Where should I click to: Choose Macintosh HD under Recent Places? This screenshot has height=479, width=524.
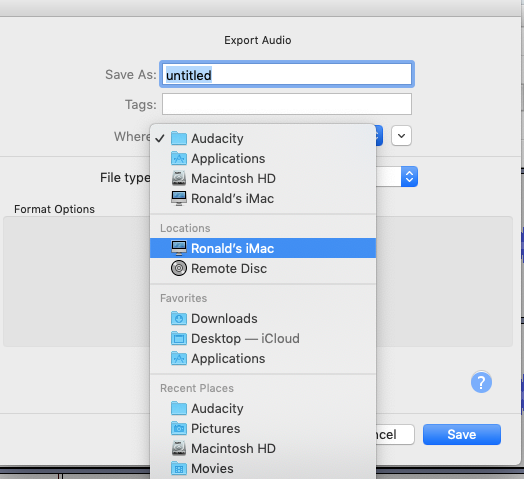click(x=263, y=449)
